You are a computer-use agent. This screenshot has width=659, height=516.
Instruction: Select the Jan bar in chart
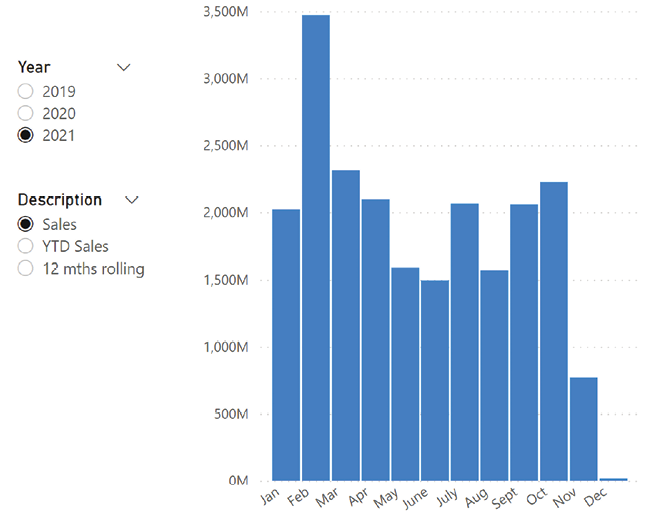coord(286,345)
